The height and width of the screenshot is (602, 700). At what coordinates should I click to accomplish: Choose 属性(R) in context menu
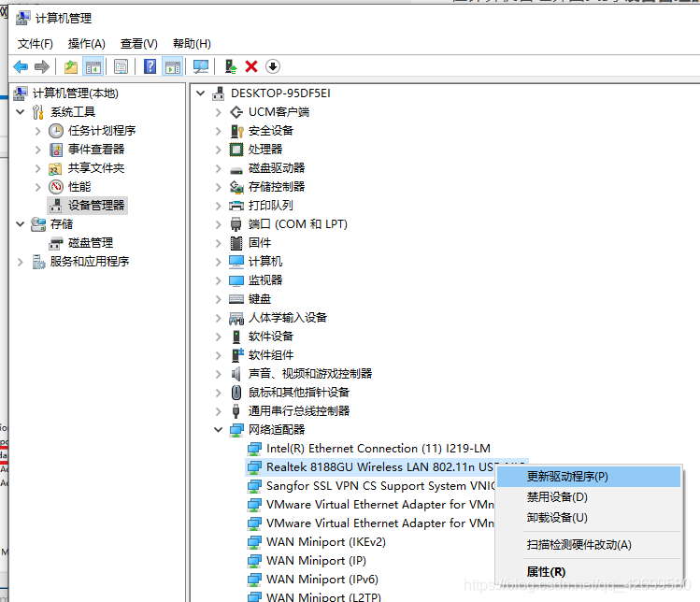(589, 572)
